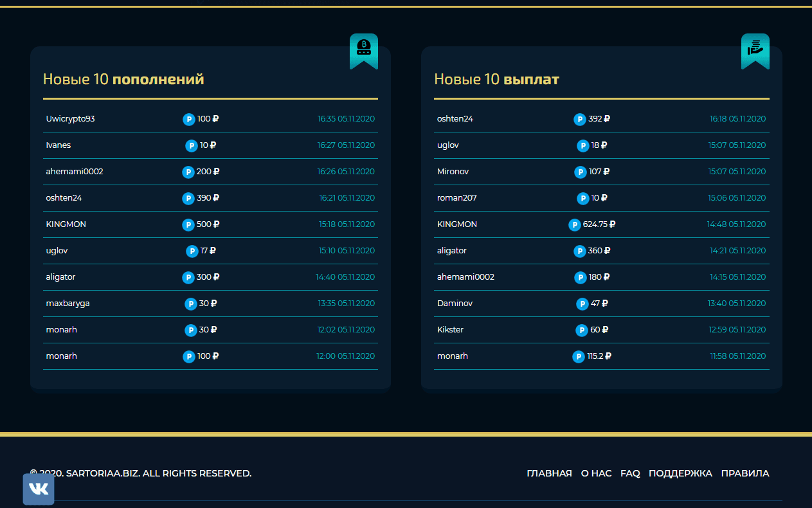
Task: Click the deposits bookmark badge icon
Action: 363,50
